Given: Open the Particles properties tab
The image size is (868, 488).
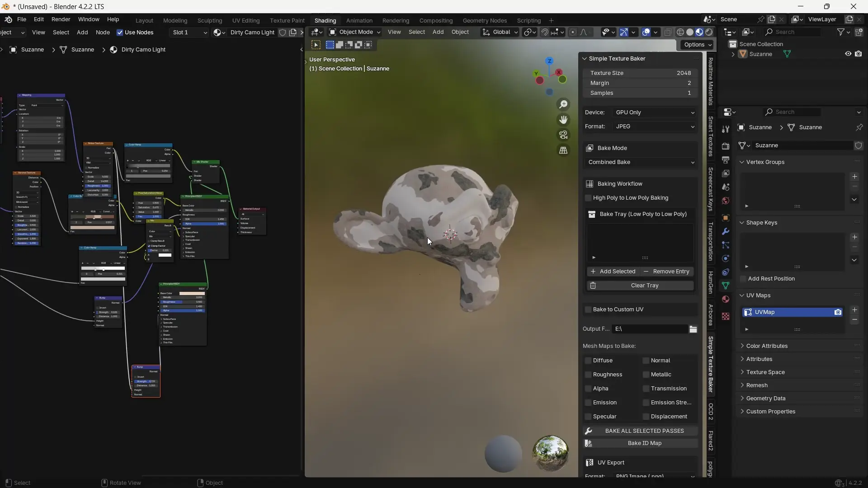Looking at the screenshot, I should pos(726,245).
